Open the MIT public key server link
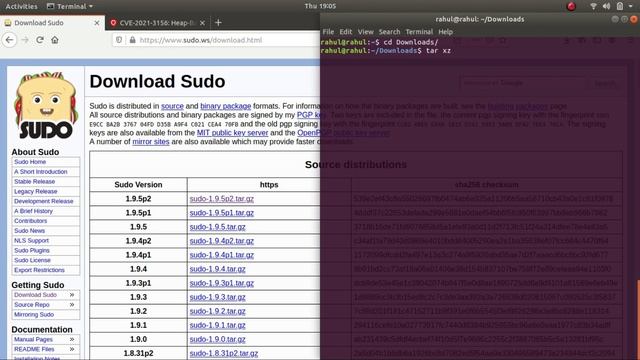 (232, 133)
